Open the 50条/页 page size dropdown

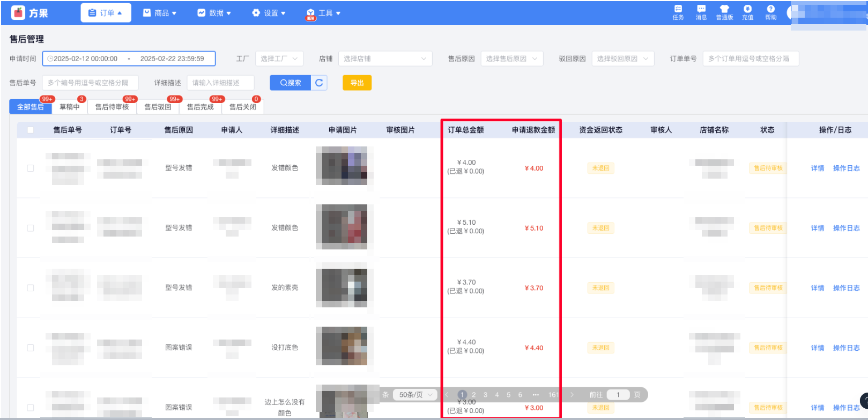tap(416, 395)
